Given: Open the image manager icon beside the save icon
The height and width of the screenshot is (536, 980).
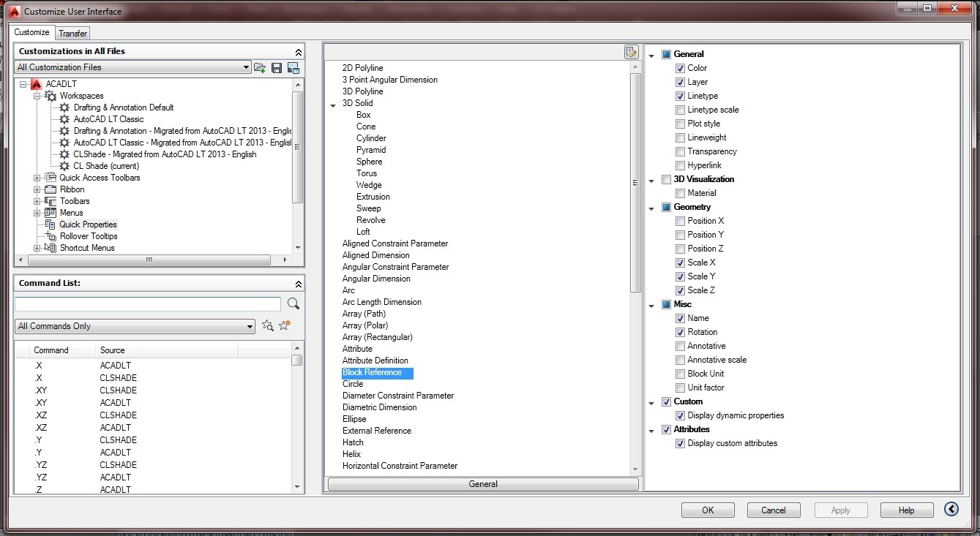Looking at the screenshot, I should click(x=293, y=67).
